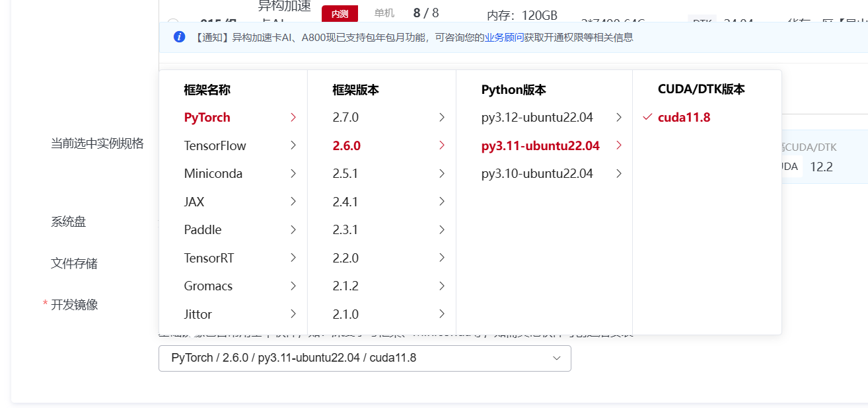The image size is (868, 408).
Task: Pick py3.10-ubuntu22.04 Python version
Action: (x=537, y=174)
